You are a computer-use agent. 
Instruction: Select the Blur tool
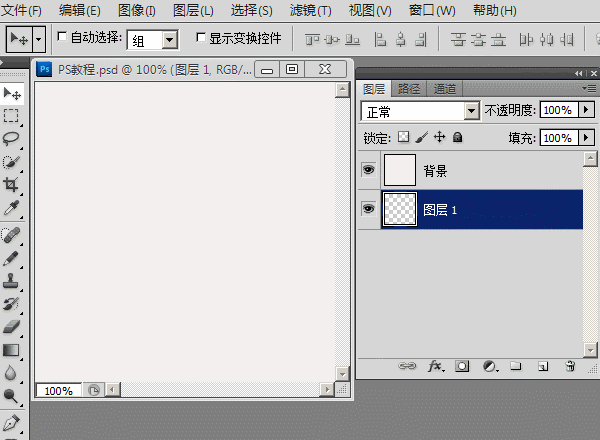(x=11, y=373)
